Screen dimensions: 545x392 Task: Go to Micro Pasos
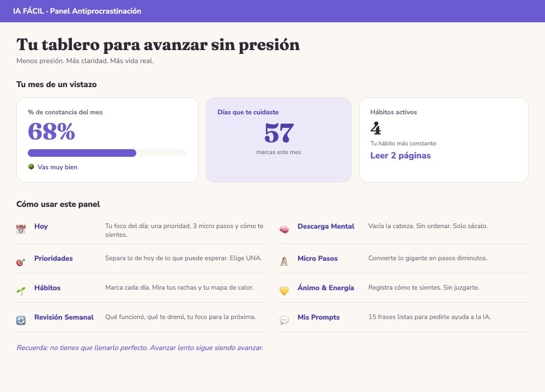(x=317, y=258)
